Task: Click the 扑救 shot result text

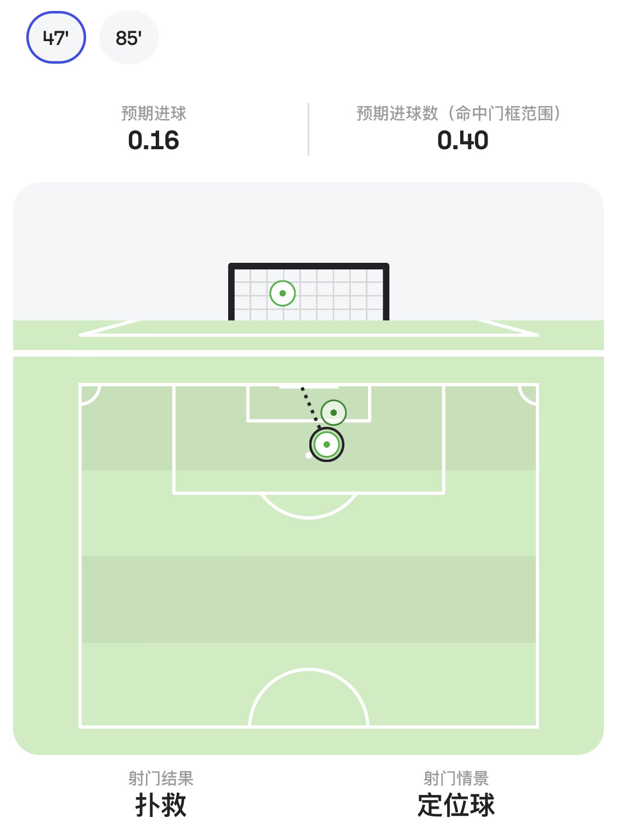Action: click(161, 805)
